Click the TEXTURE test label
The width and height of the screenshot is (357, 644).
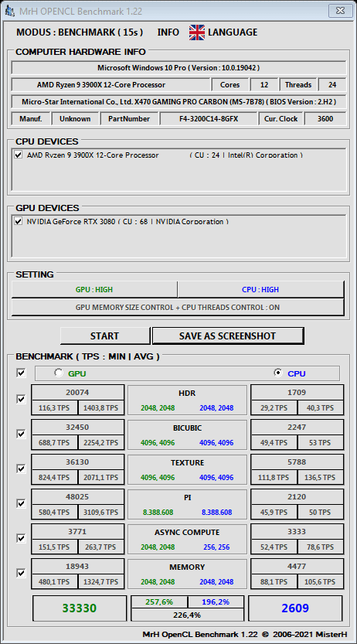[x=187, y=462]
